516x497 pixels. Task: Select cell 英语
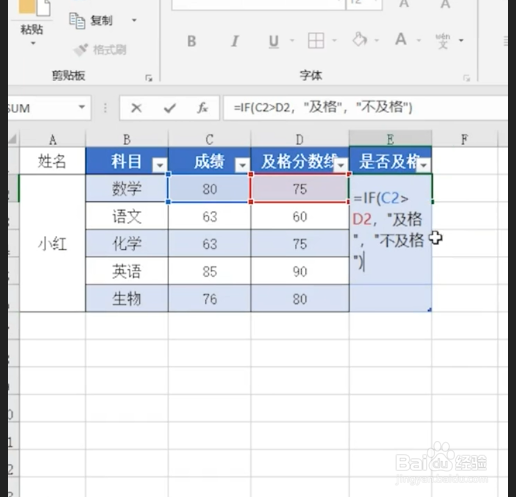(x=127, y=271)
